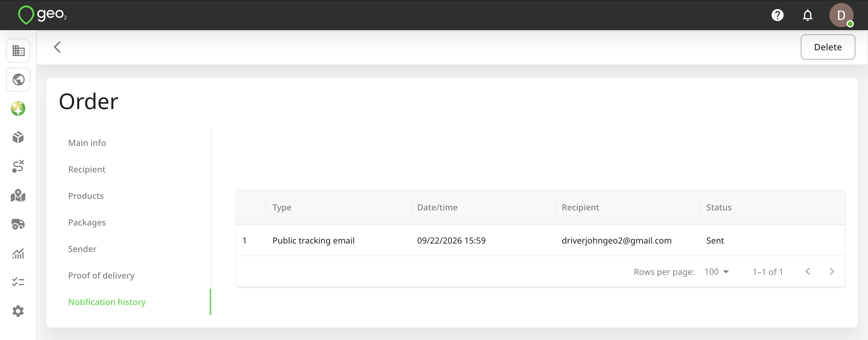The width and height of the screenshot is (868, 340).
Task: Click the geo2 logo
Action: [x=42, y=15]
